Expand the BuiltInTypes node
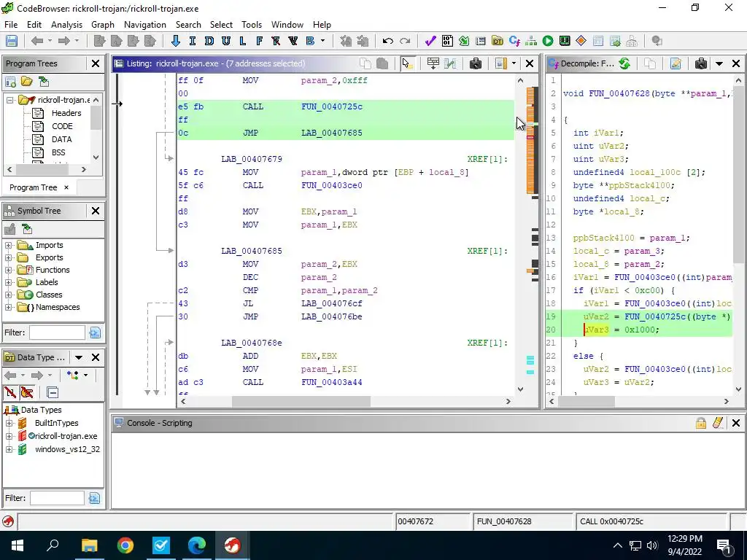 coord(9,423)
